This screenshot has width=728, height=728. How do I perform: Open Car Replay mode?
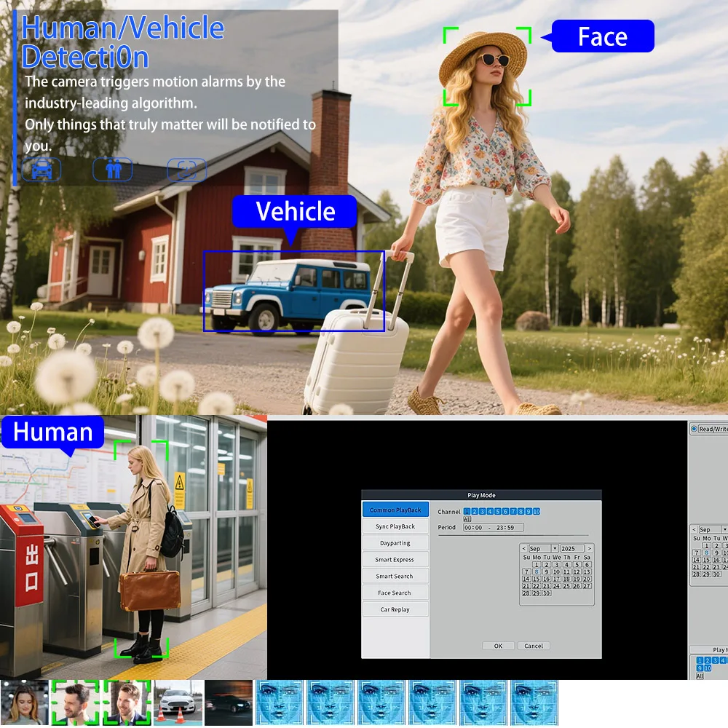(x=395, y=609)
